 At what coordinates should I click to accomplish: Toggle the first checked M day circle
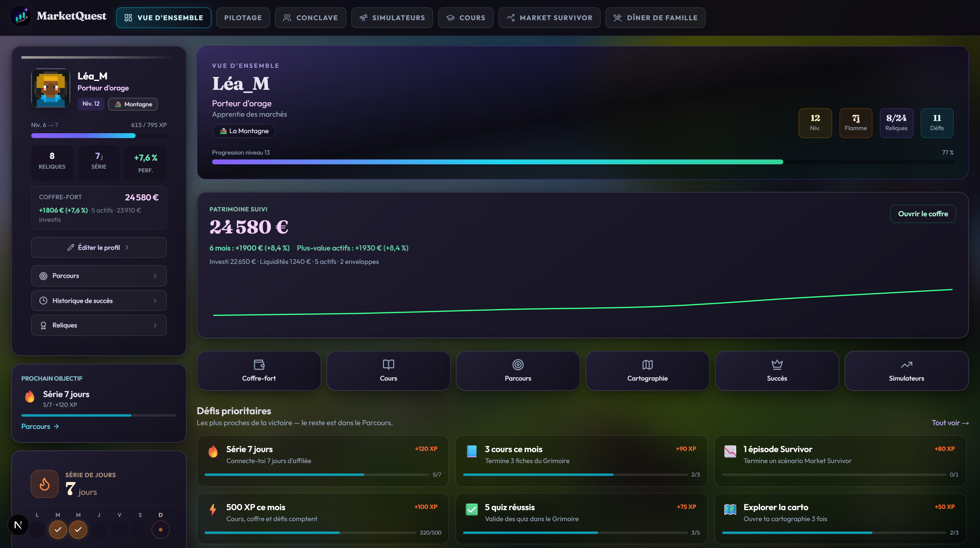(x=58, y=529)
